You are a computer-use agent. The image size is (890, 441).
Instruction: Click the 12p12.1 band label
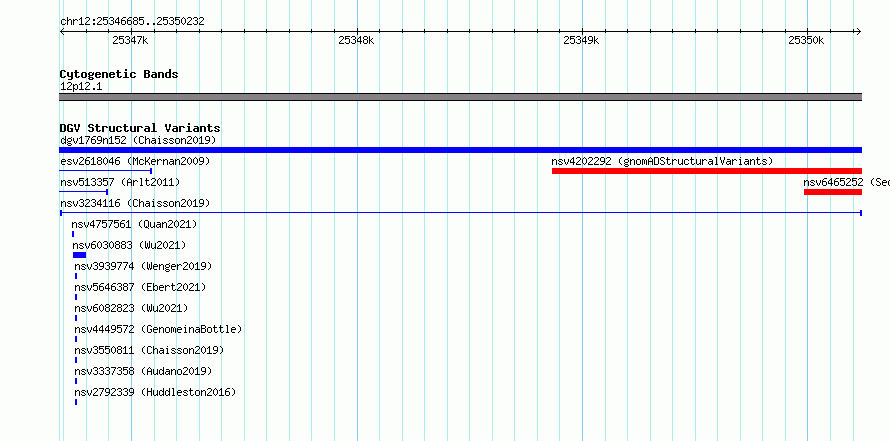[81, 86]
